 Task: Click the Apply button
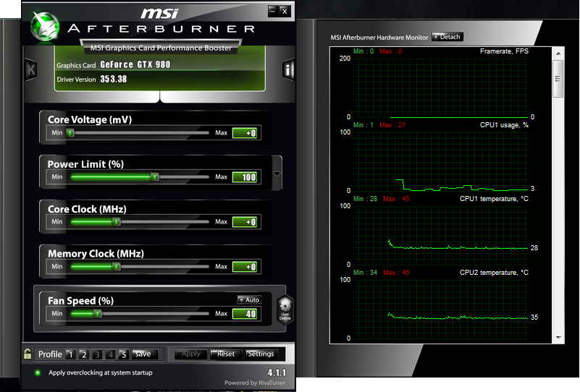click(x=190, y=354)
